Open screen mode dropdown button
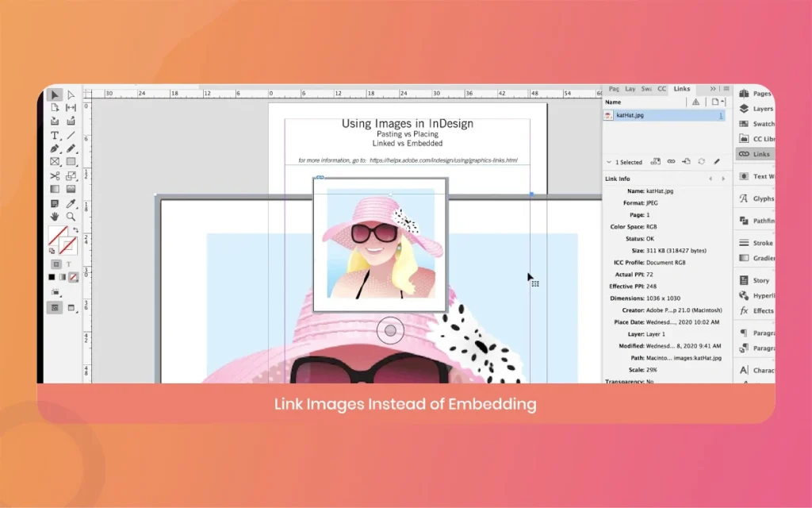812x508 pixels. [72, 308]
